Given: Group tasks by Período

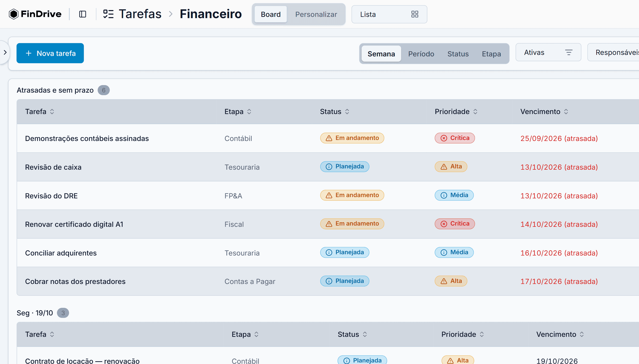Looking at the screenshot, I should (421, 54).
